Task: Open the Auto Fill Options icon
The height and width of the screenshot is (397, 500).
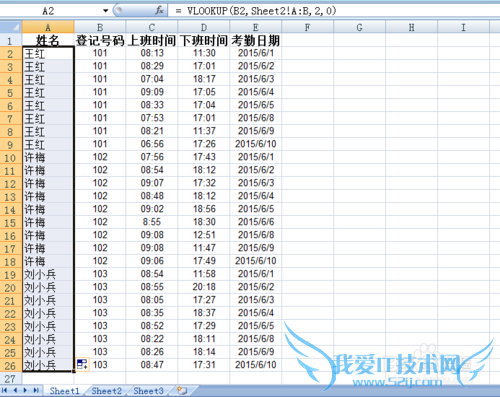Action: pyautogui.click(x=82, y=364)
